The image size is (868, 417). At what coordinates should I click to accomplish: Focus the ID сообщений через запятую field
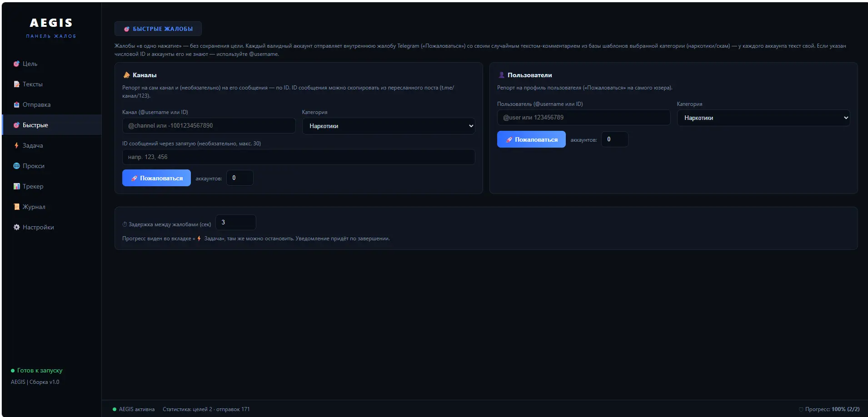click(x=299, y=157)
